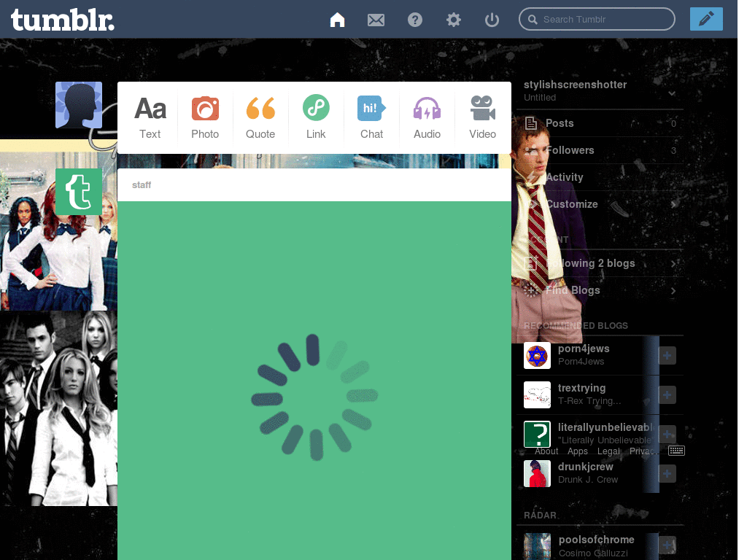The image size is (747, 560).
Task: Expand the stylishscreenshotter blog dropdown chevron
Action: tap(672, 93)
